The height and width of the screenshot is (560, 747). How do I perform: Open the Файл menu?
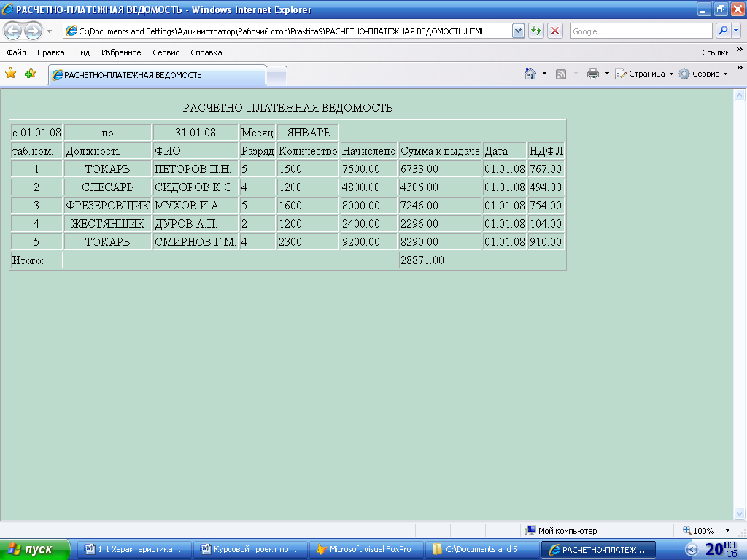click(x=16, y=52)
